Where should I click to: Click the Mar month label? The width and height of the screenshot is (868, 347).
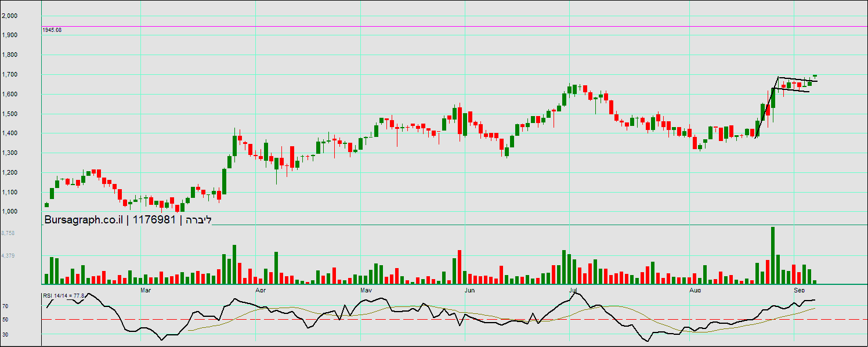pyautogui.click(x=146, y=289)
